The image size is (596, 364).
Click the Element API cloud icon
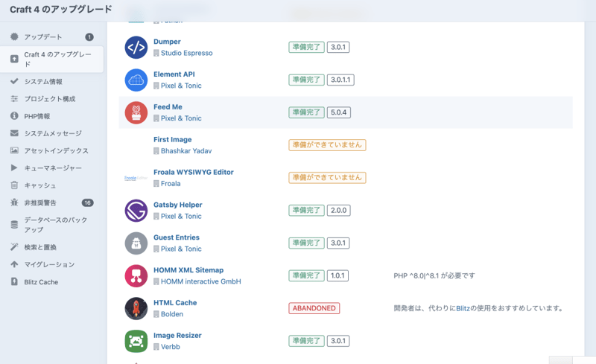coord(136,80)
